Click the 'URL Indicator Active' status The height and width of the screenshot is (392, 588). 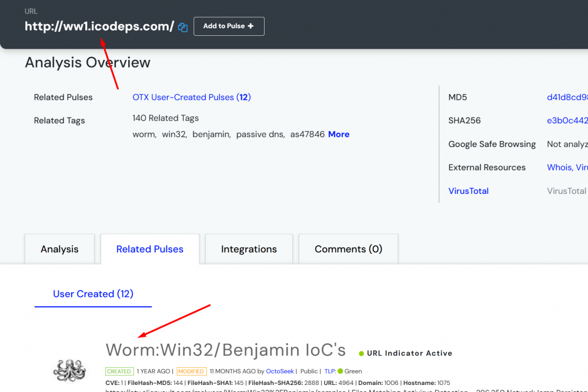(409, 353)
